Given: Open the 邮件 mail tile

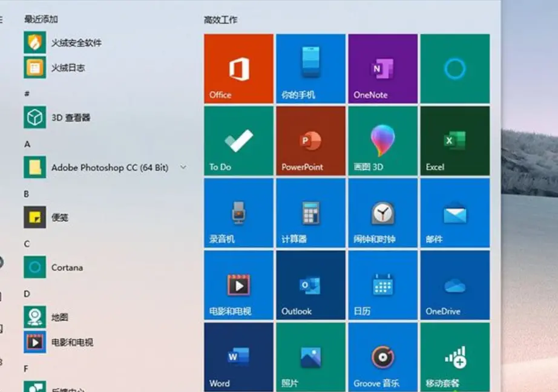Looking at the screenshot, I should point(455,213).
